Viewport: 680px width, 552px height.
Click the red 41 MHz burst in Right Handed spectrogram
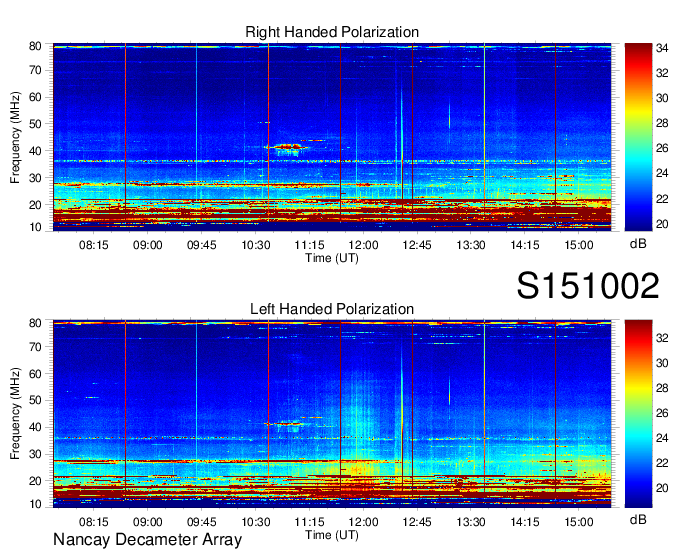tap(287, 147)
